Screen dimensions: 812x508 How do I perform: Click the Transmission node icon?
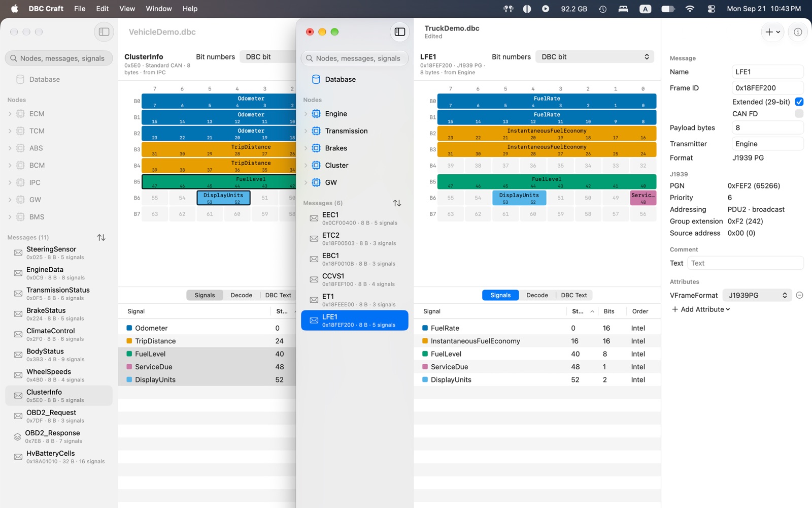click(x=316, y=131)
